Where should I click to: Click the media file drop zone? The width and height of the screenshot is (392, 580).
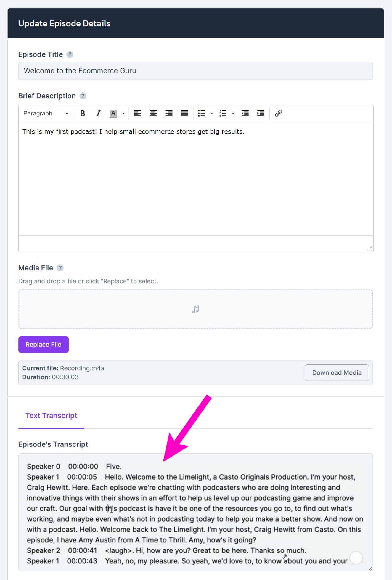[x=195, y=309]
